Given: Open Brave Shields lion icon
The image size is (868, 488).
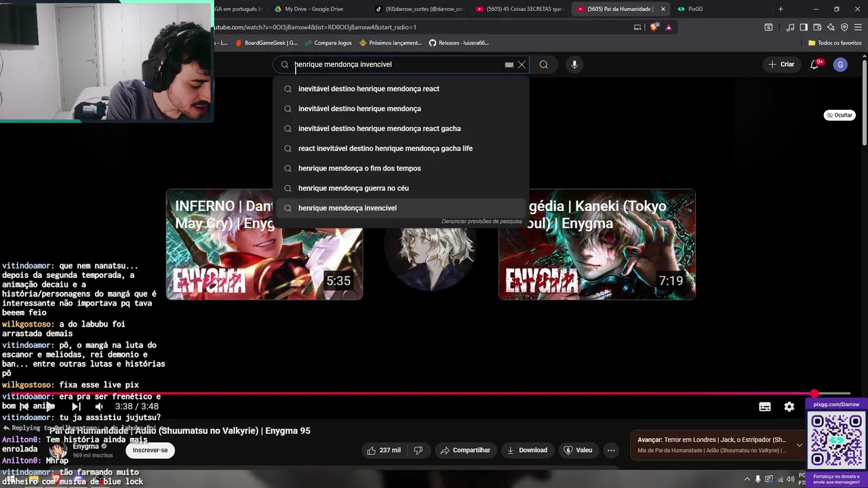Looking at the screenshot, I should [x=654, y=27].
